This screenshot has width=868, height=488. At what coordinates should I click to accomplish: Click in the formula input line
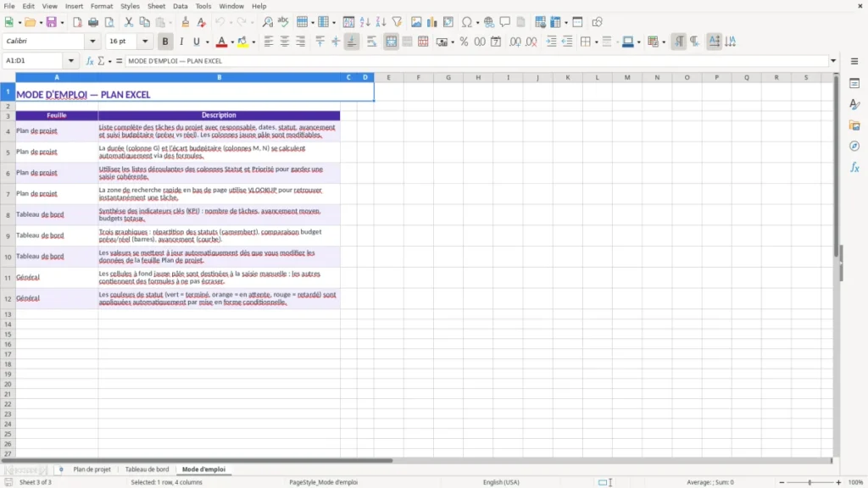pyautogui.click(x=476, y=61)
